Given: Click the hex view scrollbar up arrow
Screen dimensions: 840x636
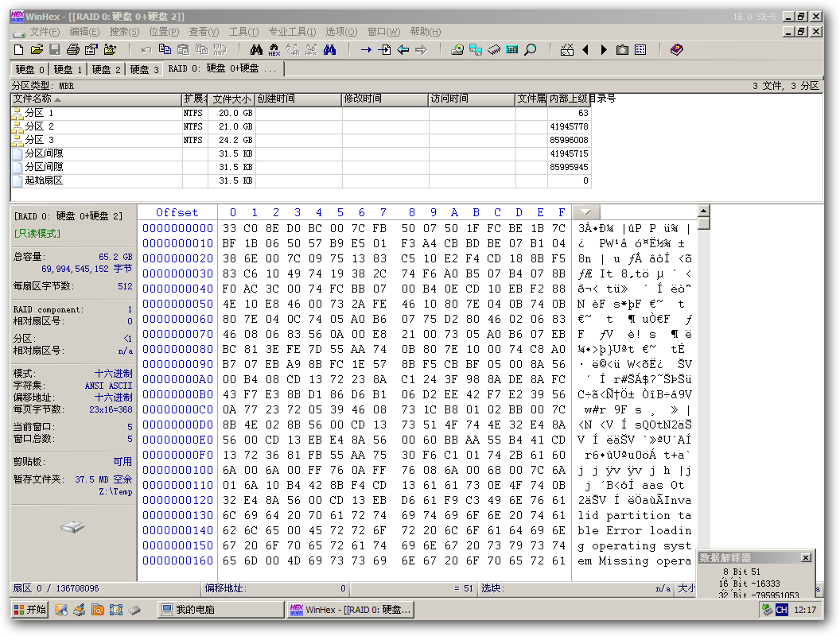Looking at the screenshot, I should click(x=703, y=211).
